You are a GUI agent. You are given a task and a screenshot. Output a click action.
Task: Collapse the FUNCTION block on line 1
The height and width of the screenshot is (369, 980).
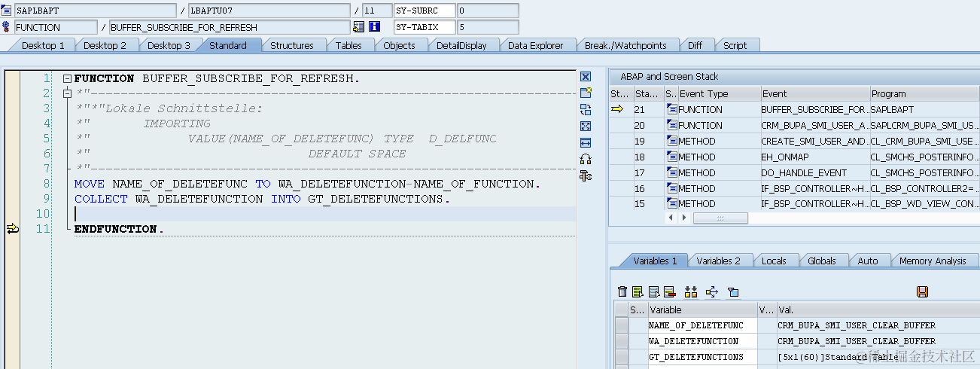[67, 78]
